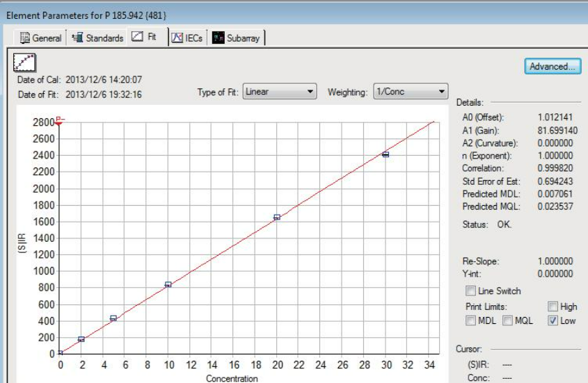Click the Advanced... button

[x=552, y=66]
